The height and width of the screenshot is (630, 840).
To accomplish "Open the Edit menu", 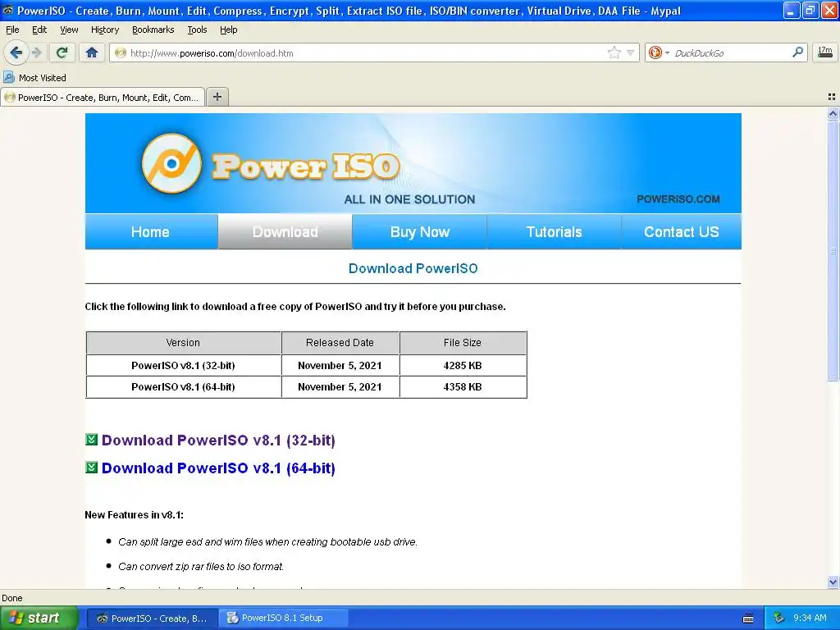I will click(x=39, y=30).
